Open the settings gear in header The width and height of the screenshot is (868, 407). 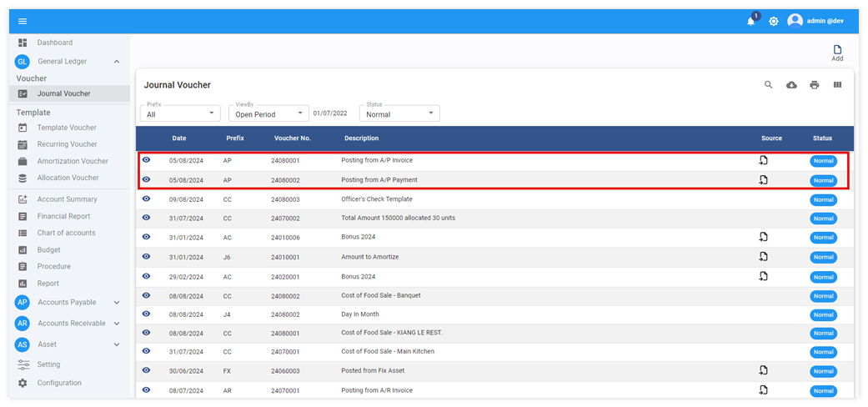(774, 21)
